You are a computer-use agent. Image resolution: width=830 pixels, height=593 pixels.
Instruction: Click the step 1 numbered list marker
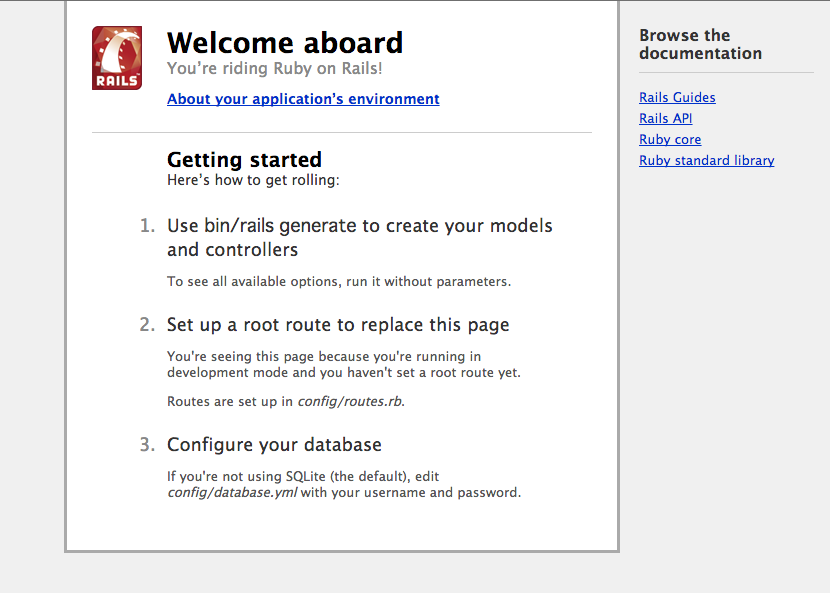[148, 226]
